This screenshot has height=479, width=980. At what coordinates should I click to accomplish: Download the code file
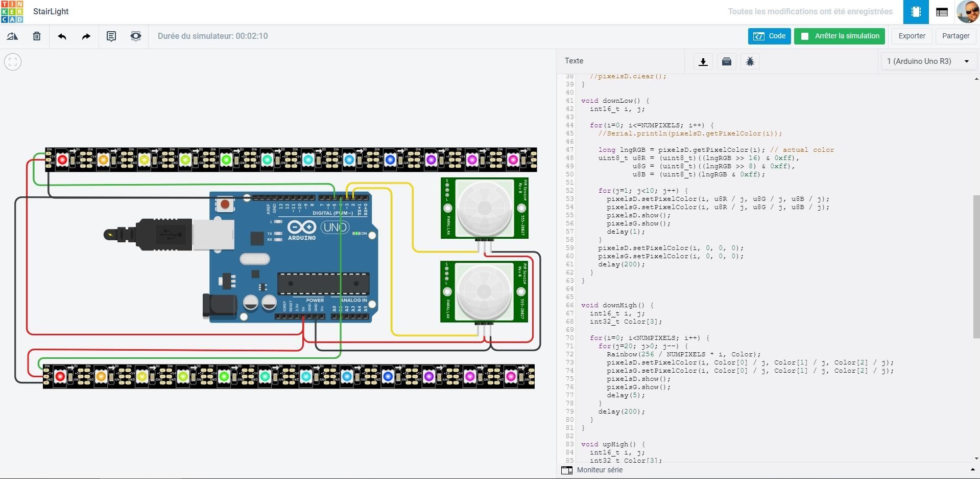pos(703,61)
